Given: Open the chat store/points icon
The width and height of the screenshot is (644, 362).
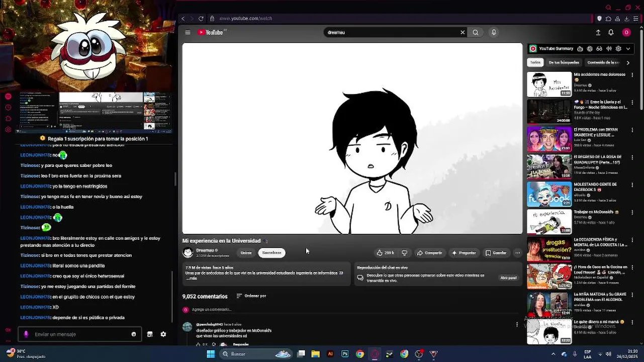Looking at the screenshot, I should tap(150, 334).
